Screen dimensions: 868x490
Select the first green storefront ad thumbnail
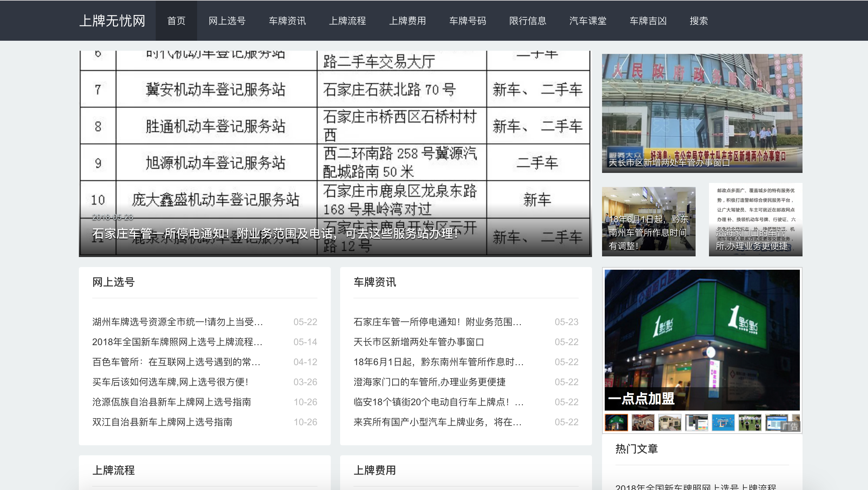pos(616,423)
